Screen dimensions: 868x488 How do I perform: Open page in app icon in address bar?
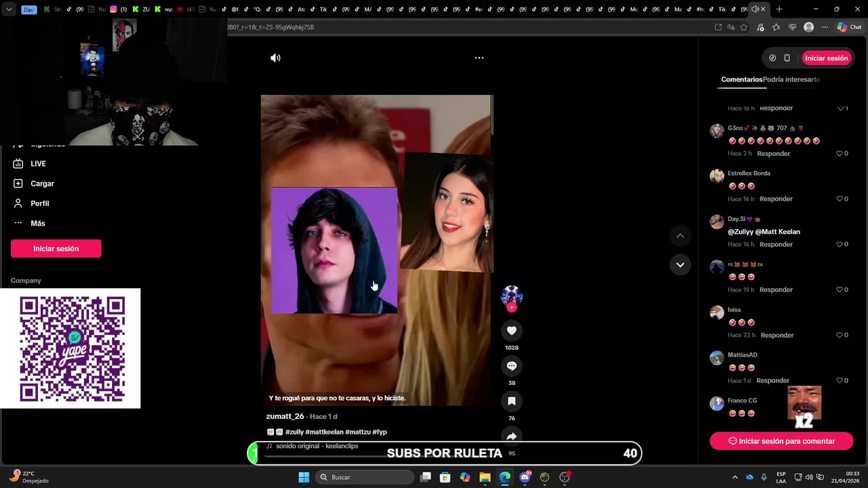718,27
